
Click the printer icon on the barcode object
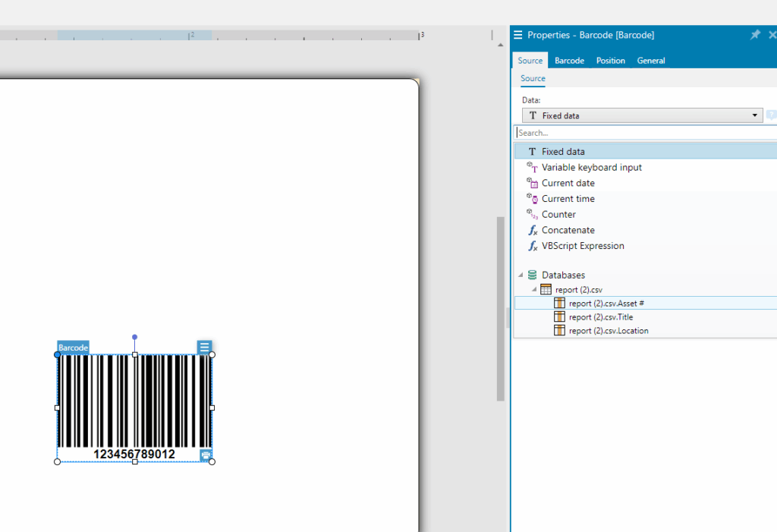tap(205, 454)
